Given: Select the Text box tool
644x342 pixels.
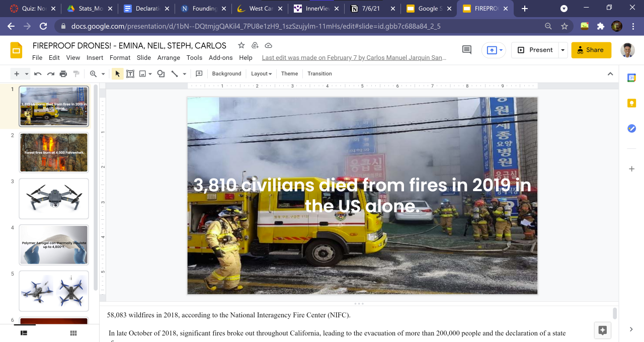Looking at the screenshot, I should (130, 74).
